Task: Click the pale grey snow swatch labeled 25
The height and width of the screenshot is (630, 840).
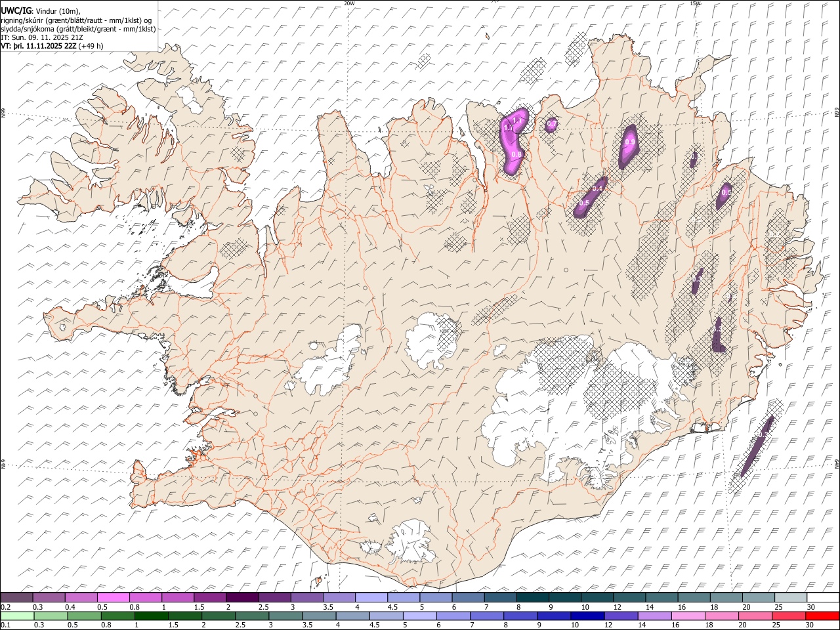Action: tap(791, 598)
